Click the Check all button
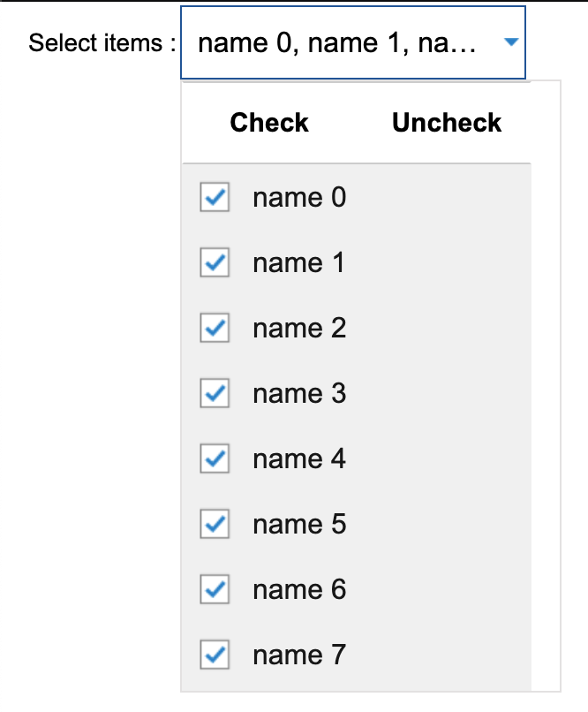 coord(269,123)
